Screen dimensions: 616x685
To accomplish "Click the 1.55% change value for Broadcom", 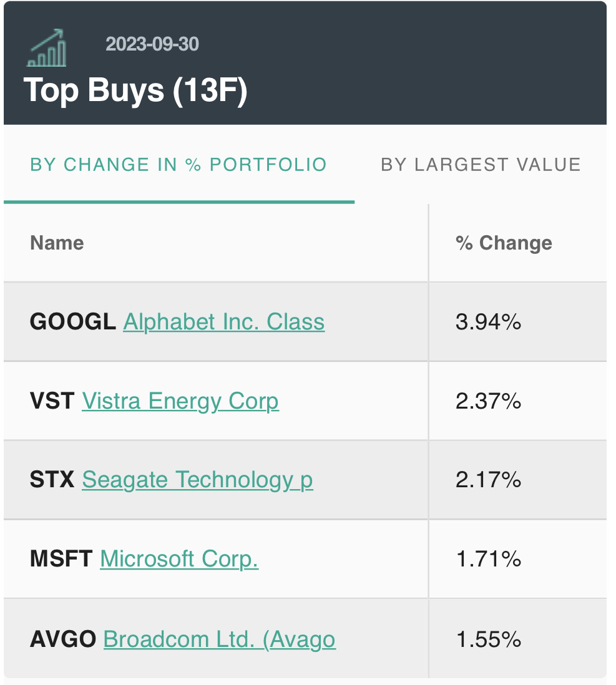I will (x=488, y=639).
